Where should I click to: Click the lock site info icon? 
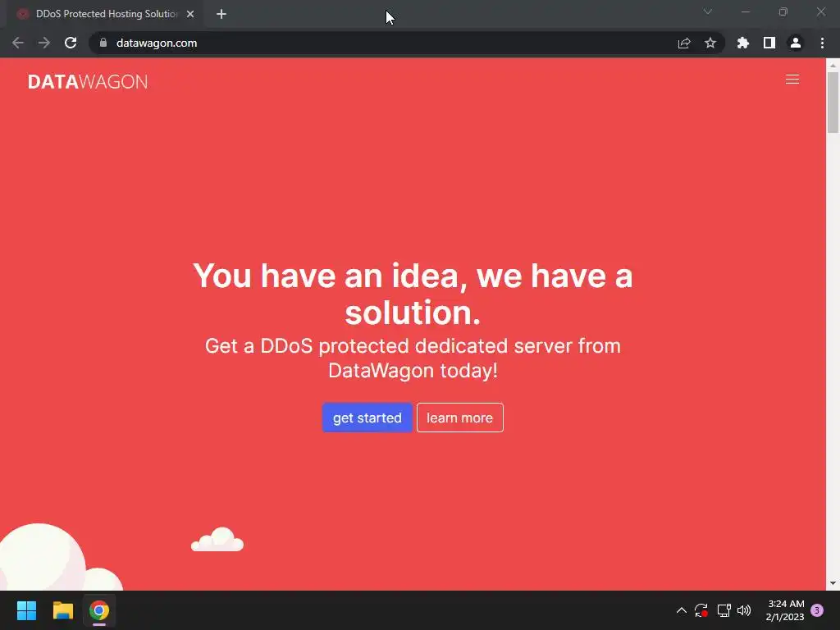[x=103, y=43]
